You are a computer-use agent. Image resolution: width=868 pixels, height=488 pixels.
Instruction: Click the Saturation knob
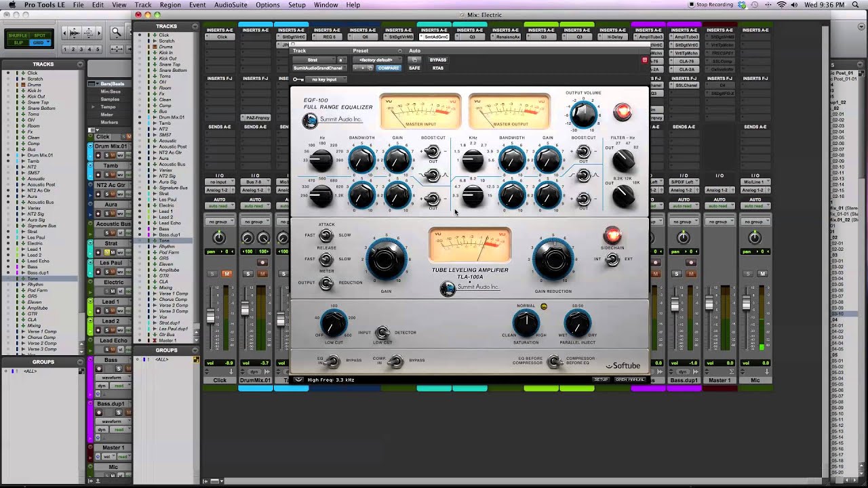point(526,325)
